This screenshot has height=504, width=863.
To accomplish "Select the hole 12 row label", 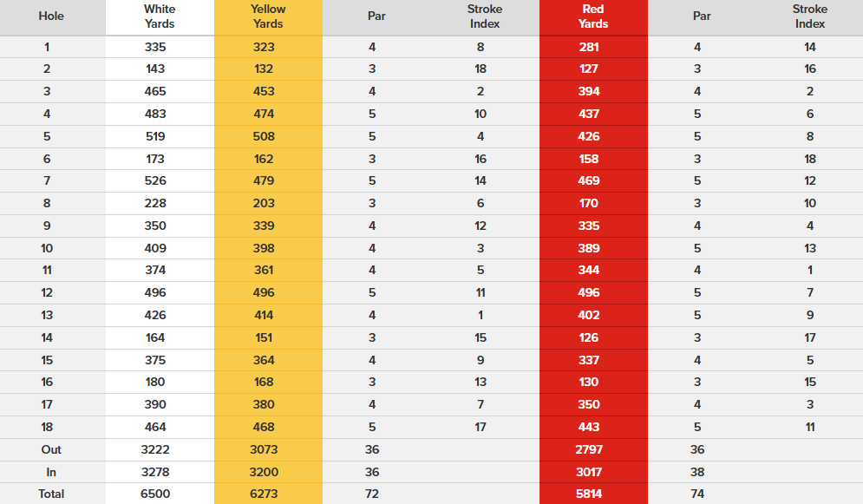I will tap(47, 293).
